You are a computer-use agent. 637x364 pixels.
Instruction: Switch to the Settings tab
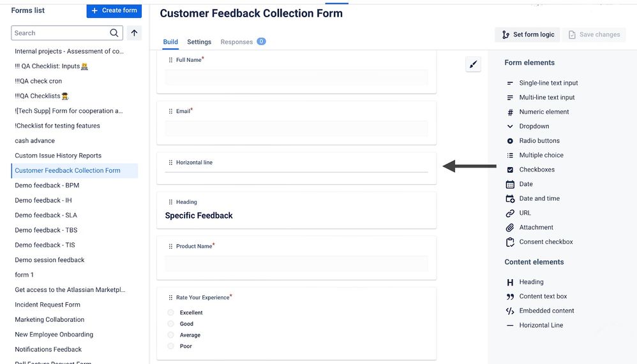point(199,42)
